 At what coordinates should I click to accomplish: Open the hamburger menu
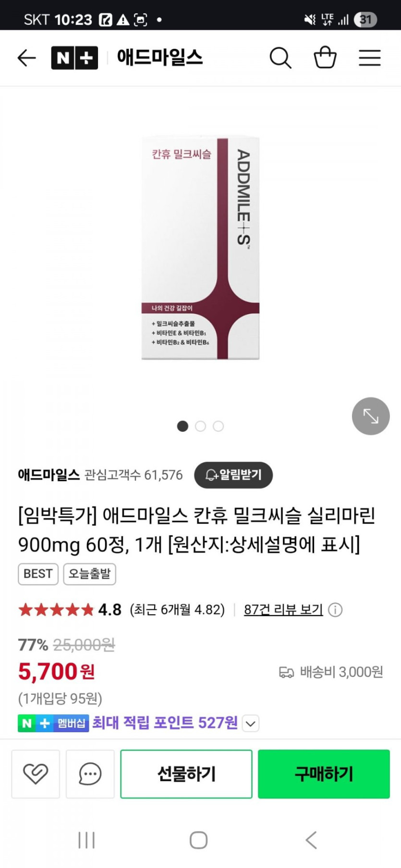click(370, 58)
